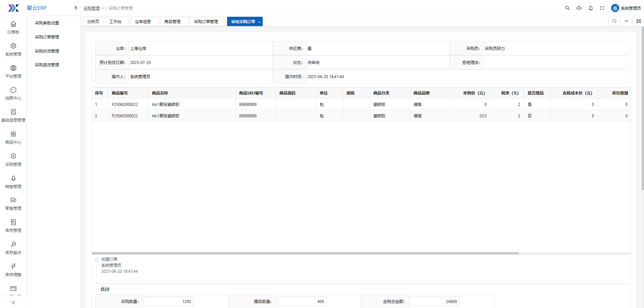Click the cloud upload icon

(x=579, y=8)
